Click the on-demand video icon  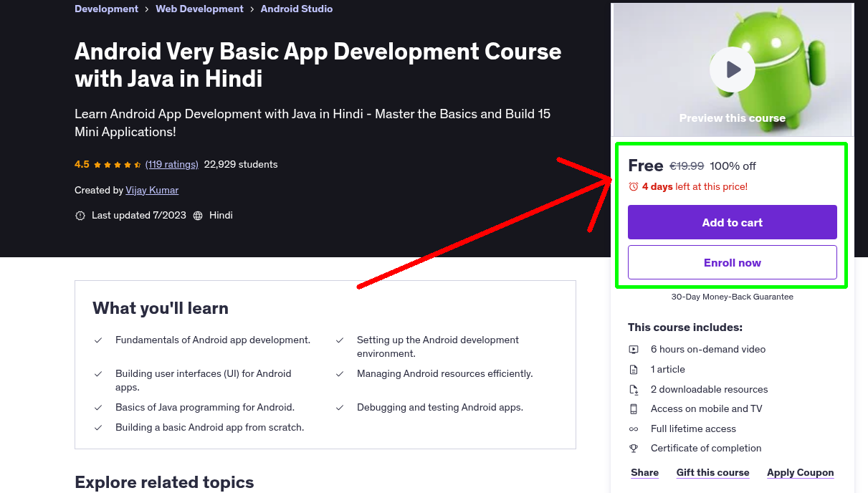(634, 350)
